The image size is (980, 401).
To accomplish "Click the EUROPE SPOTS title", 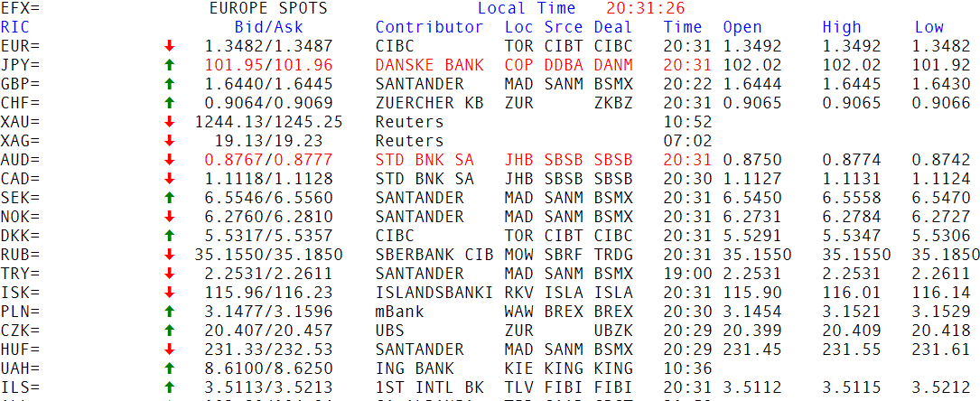I will 269,8.
